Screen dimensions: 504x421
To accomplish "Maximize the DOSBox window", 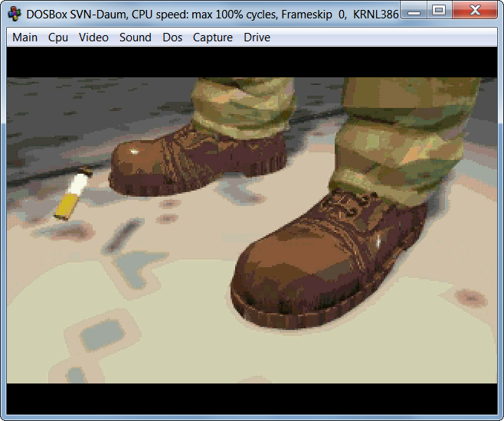I will (439, 10).
